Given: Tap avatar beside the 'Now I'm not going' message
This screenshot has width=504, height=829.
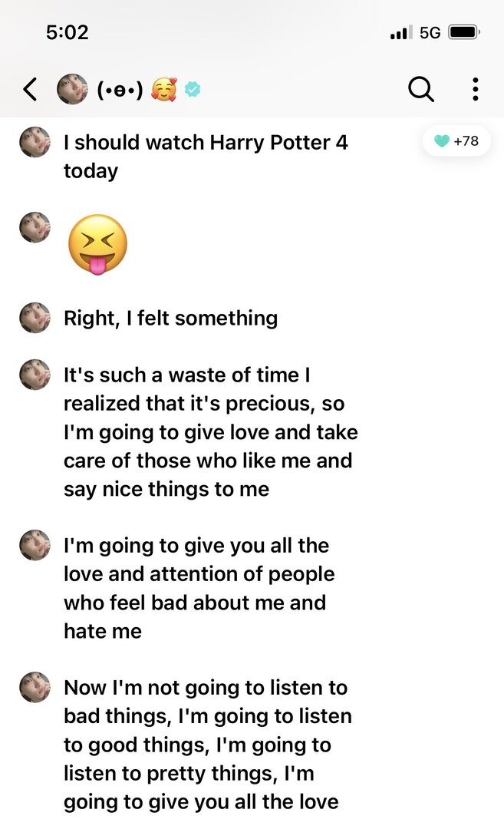Looking at the screenshot, I should pos(35,687).
